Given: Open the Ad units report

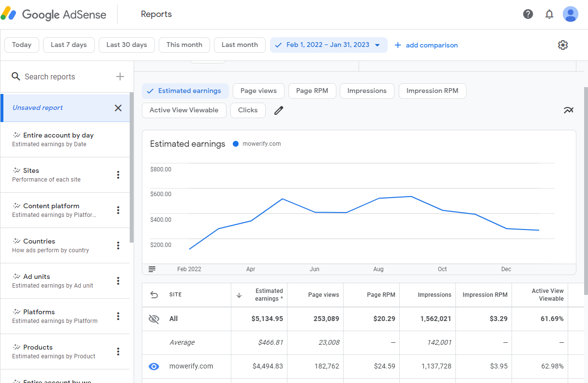Looking at the screenshot, I should tap(65, 281).
